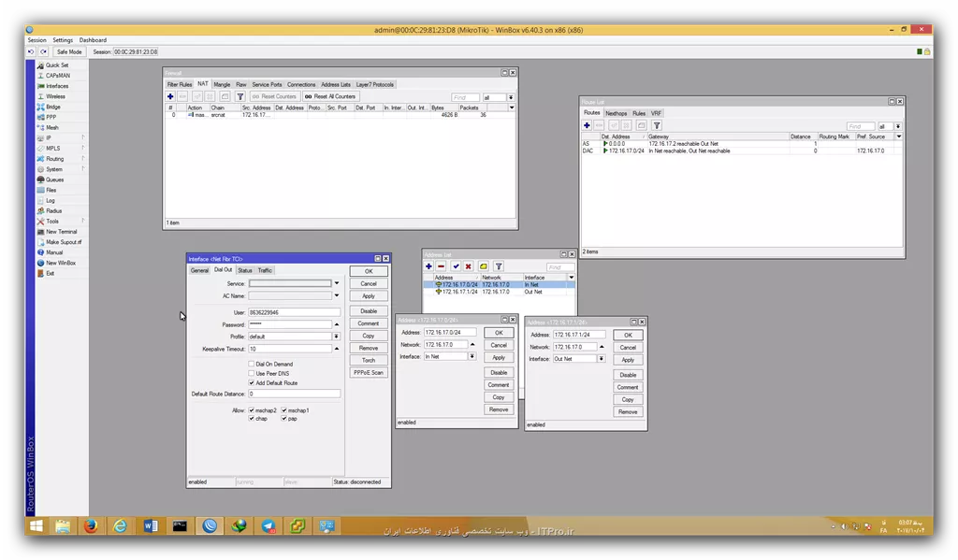Viewport: 958px width, 560px height.
Task: Click the redo arrow in WinBox toolbar
Action: point(43,52)
